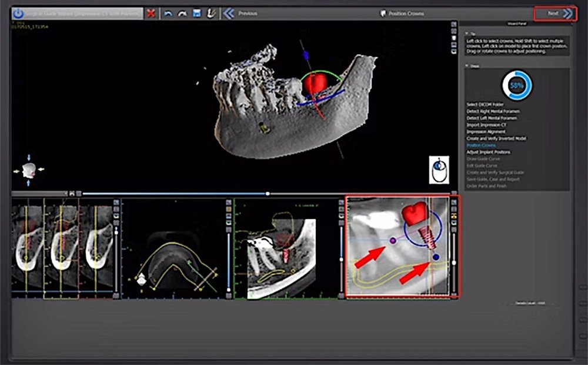Click the dark blue handle below the implant
The width and height of the screenshot is (588, 365).
[435, 257]
